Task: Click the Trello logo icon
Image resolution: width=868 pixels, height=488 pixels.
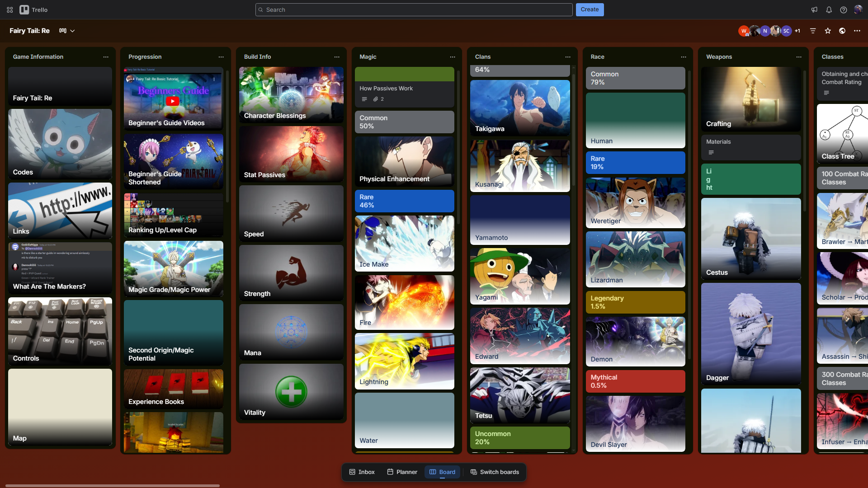Action: (24, 9)
